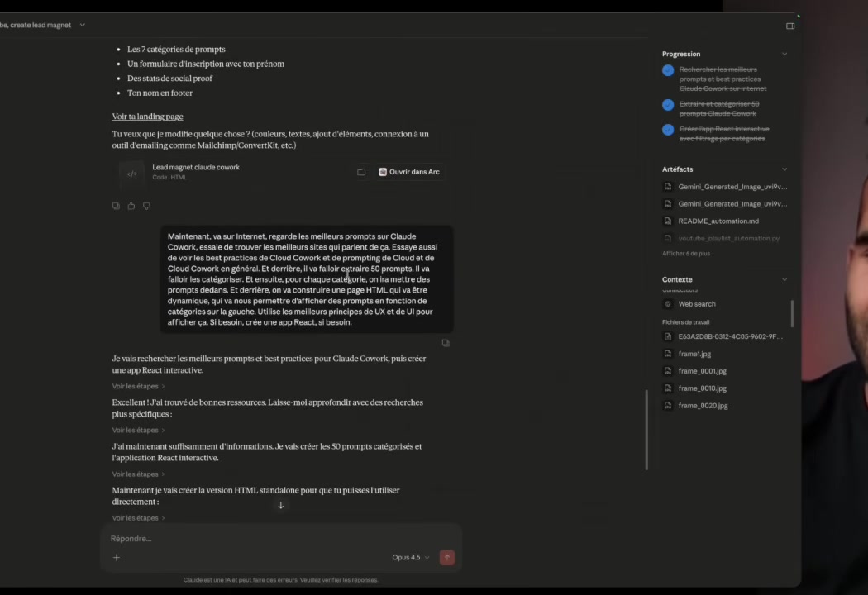The height and width of the screenshot is (595, 868).
Task: Give a thumbs down to Claude's response
Action: [x=146, y=206]
